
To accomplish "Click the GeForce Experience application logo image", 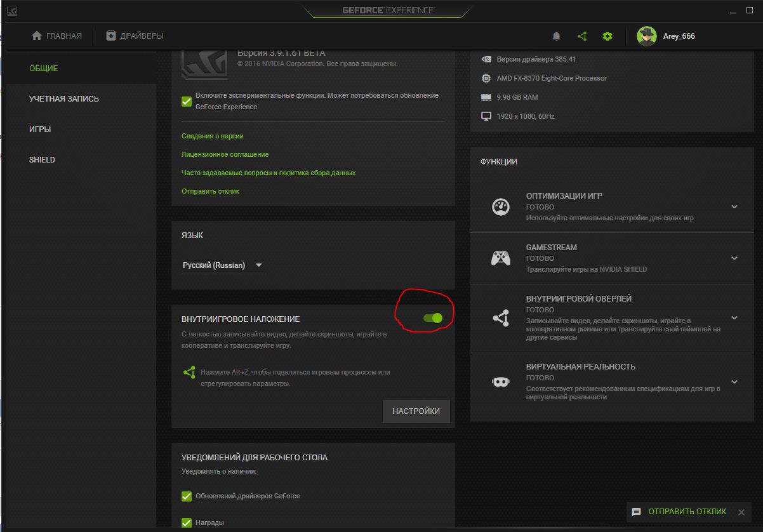I will (x=204, y=63).
